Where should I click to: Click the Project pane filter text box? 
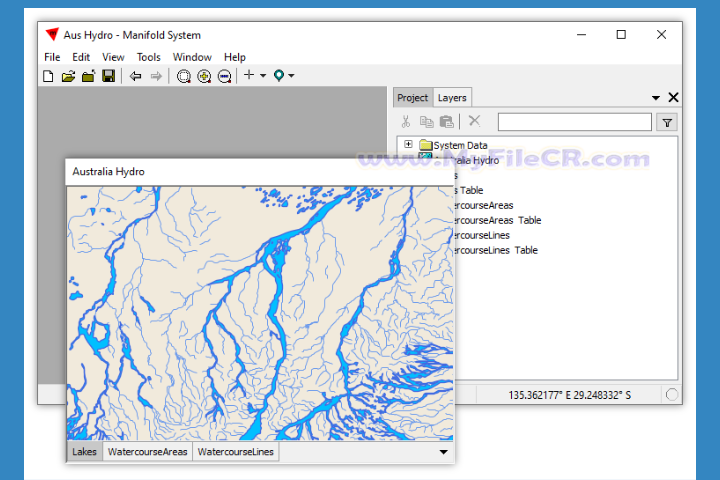[574, 122]
